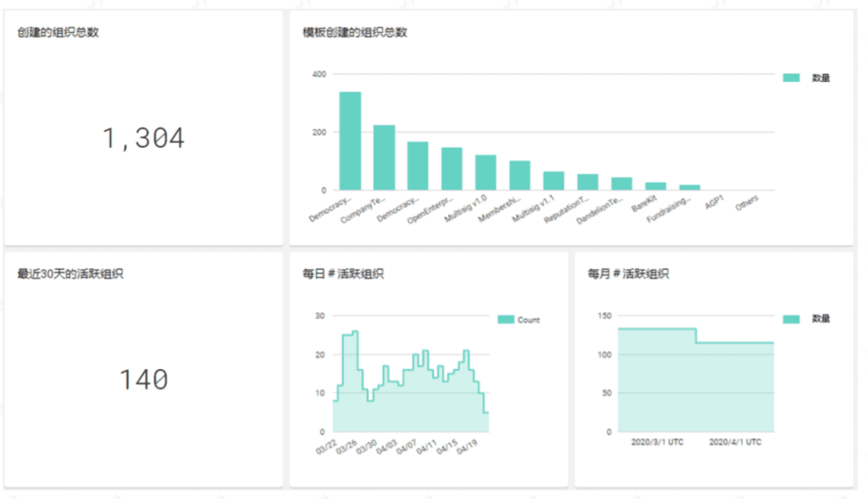868x499 pixels.
Task: Select the CompanyTe... bar in the bar chart
Action: click(384, 157)
